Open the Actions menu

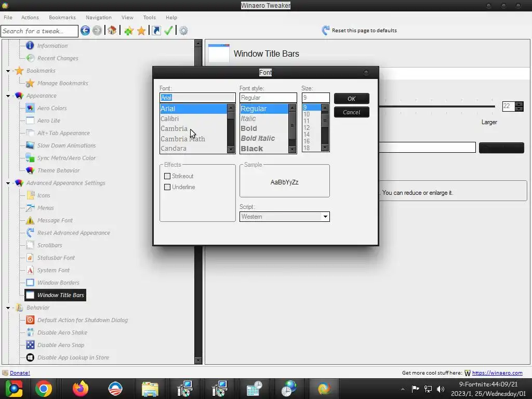click(30, 17)
